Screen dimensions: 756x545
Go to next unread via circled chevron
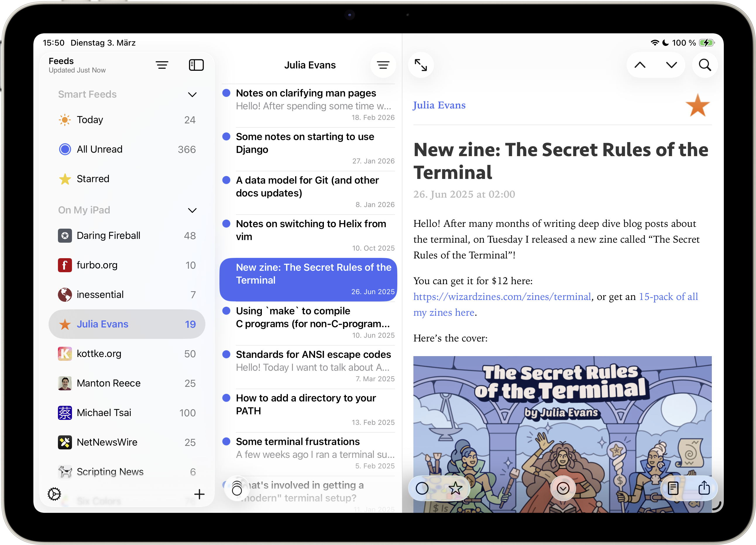pyautogui.click(x=563, y=488)
